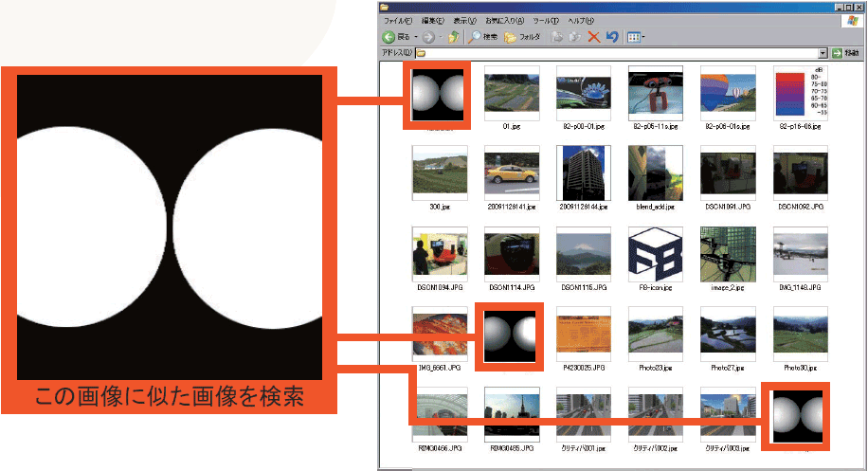The height and width of the screenshot is (471, 868).
Task: Click the Copy To folder icon
Action: pos(575,37)
